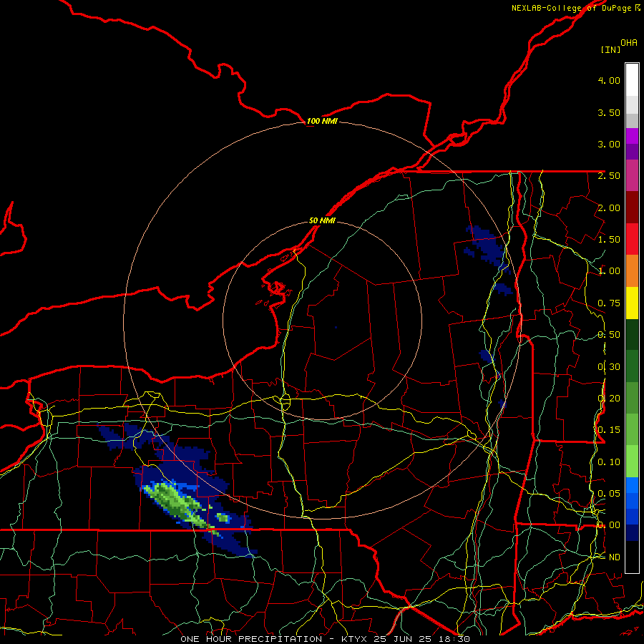The image size is (644, 644).
Task: Select the darkest green 0.50 inch swatch
Action: [632, 334]
